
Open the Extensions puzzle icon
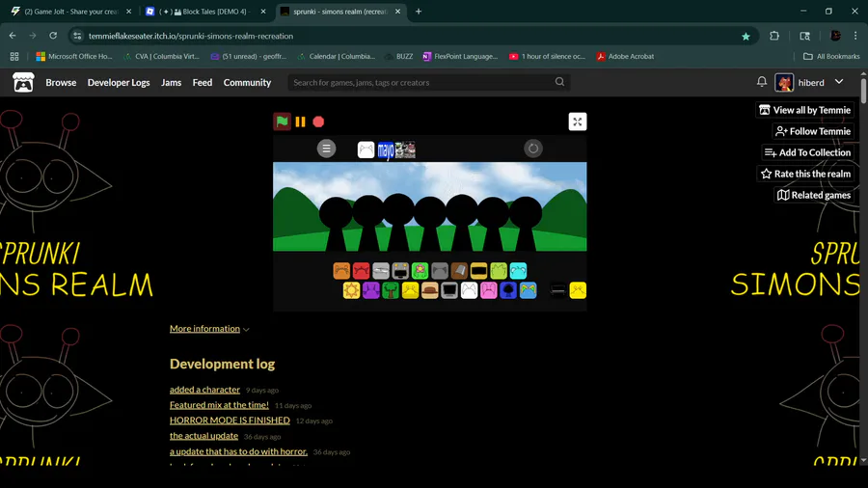(x=774, y=36)
